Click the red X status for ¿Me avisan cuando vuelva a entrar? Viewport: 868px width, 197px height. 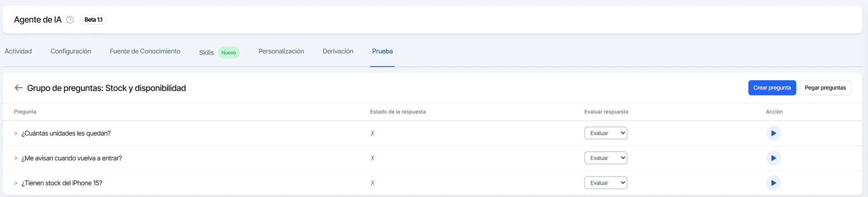pos(373,158)
